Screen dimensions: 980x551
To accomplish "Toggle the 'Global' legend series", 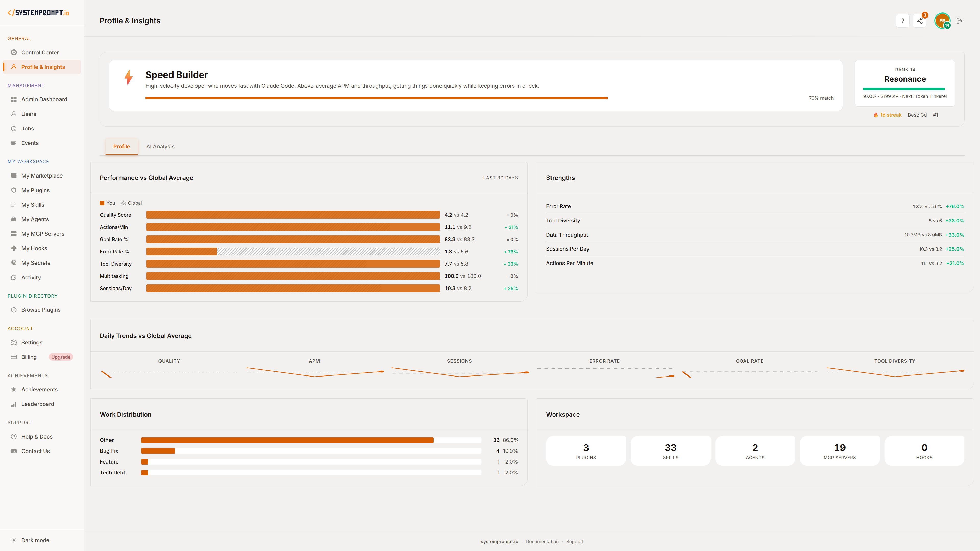I will [x=131, y=203].
